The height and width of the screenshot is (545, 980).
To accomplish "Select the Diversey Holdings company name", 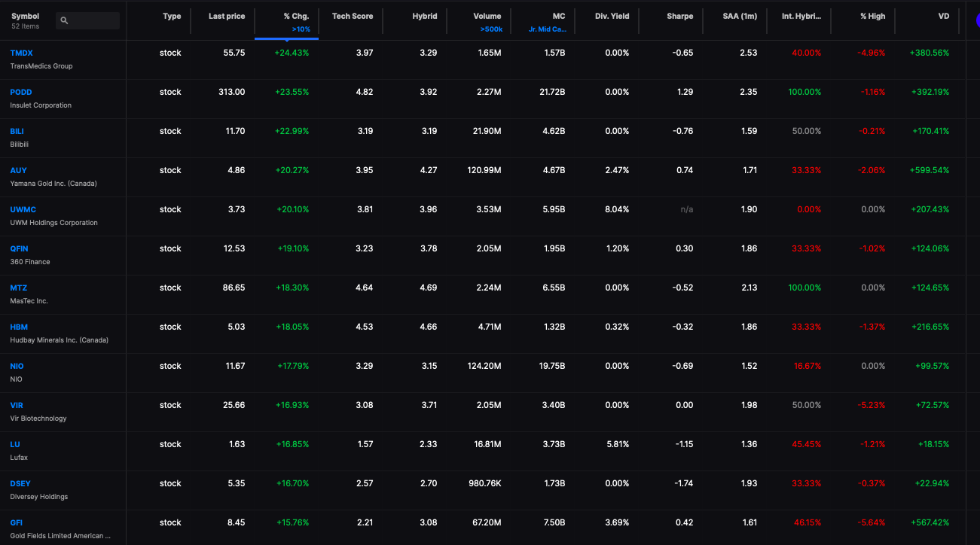I will (39, 497).
